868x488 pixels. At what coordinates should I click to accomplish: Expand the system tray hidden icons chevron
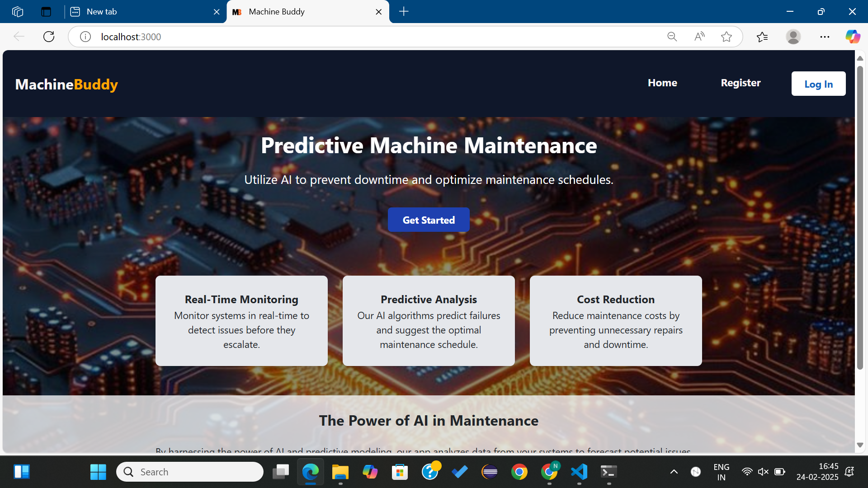coord(674,472)
